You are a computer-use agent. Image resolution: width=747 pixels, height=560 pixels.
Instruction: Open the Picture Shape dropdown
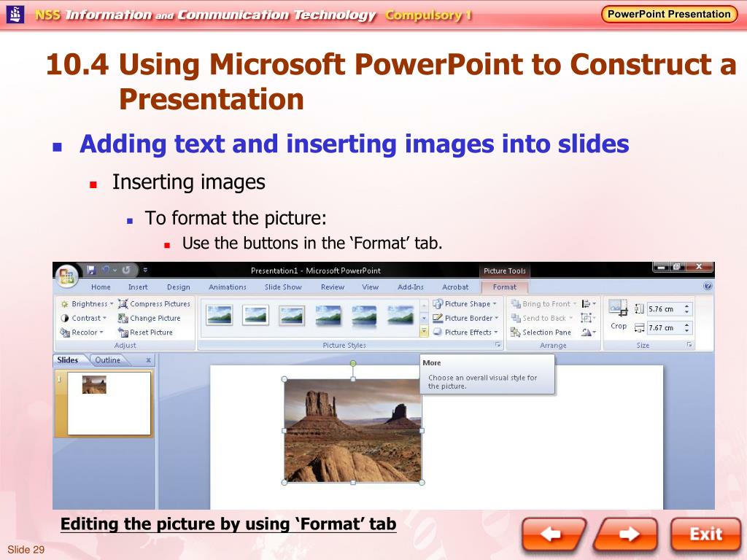point(465,304)
